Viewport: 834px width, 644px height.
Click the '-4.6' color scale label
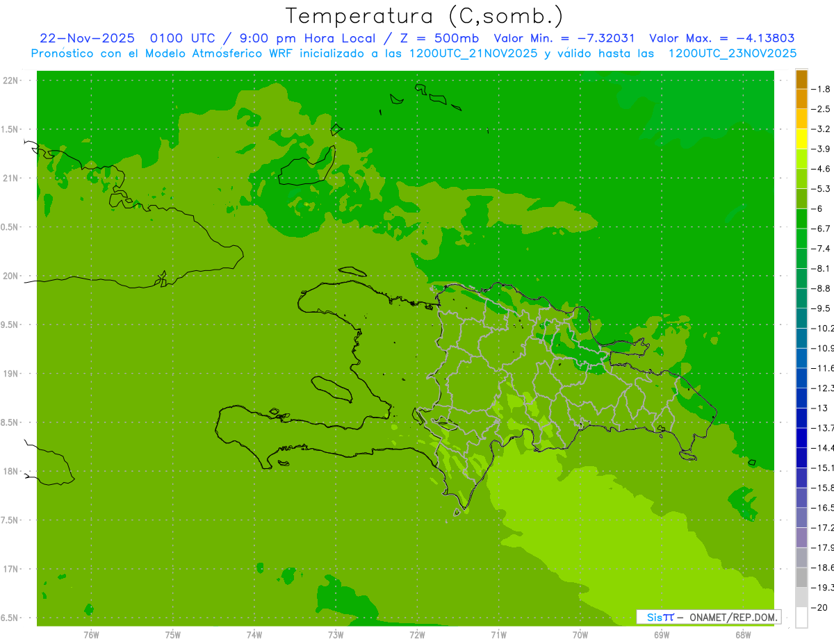pos(821,169)
